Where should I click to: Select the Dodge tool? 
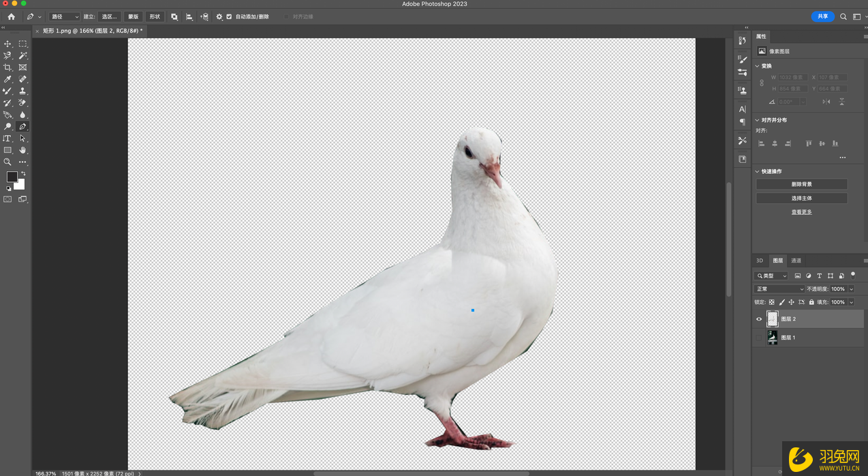(7, 127)
